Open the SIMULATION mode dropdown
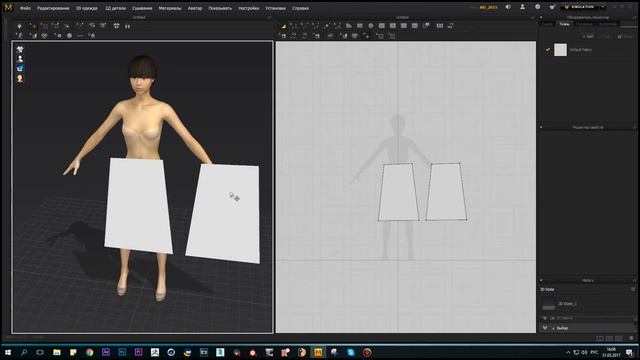Screen dimensions: 640x360 [x=603, y=7]
